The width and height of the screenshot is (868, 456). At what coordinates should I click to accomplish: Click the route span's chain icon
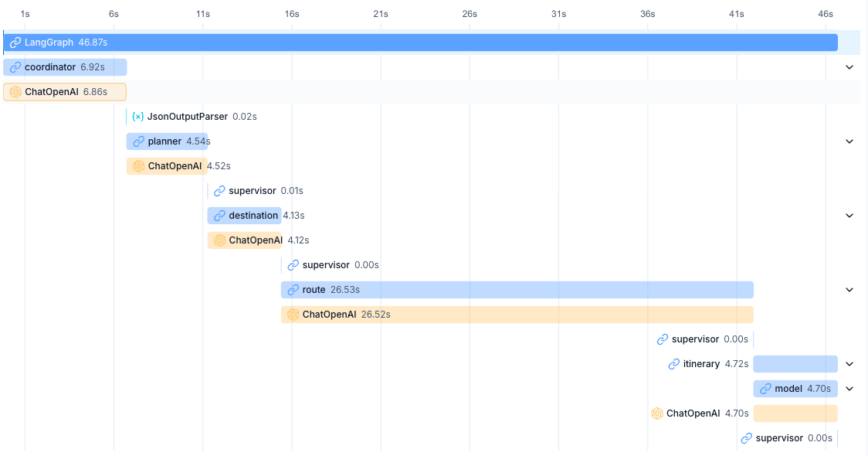[x=293, y=290]
